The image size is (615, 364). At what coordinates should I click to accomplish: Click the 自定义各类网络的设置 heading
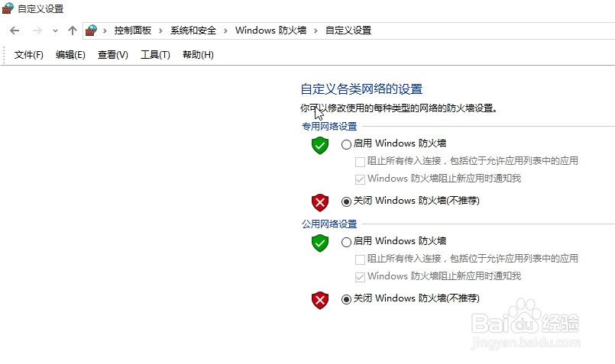361,89
